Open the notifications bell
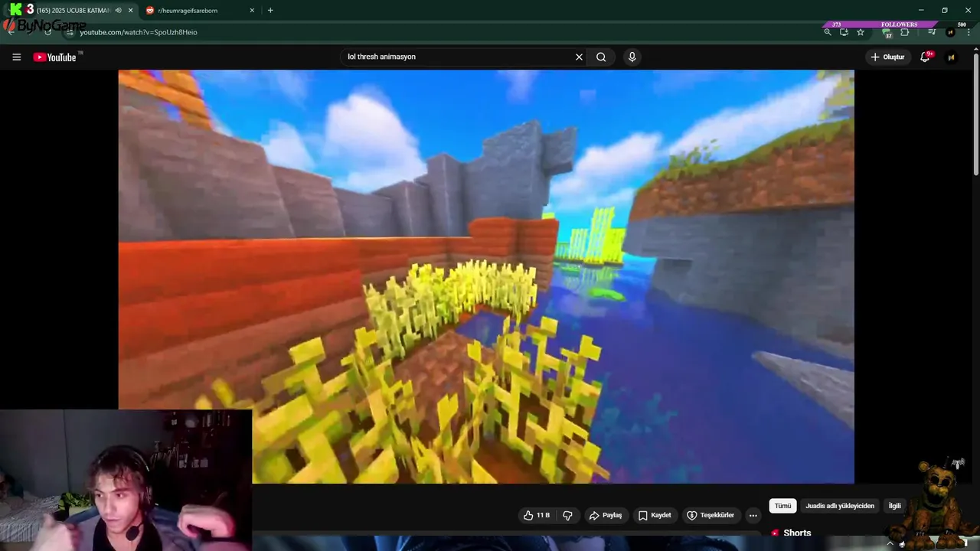This screenshot has width=980, height=551. tap(925, 57)
